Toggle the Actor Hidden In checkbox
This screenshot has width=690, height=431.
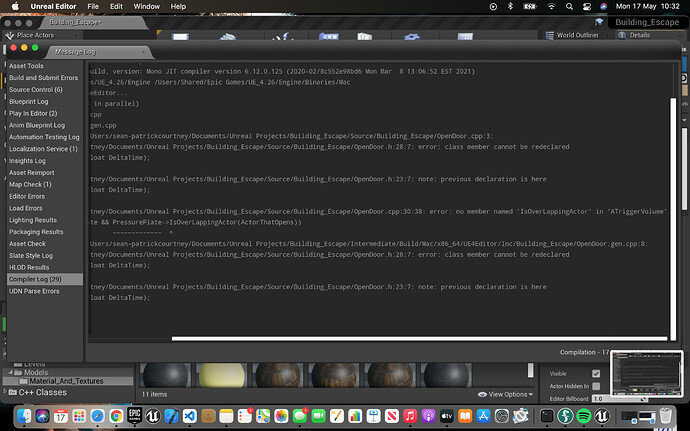[x=596, y=386]
